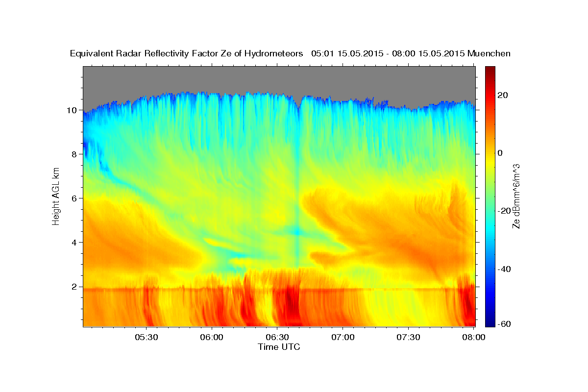
Task: Click the '05:30' time tick label
Action: pos(146,337)
